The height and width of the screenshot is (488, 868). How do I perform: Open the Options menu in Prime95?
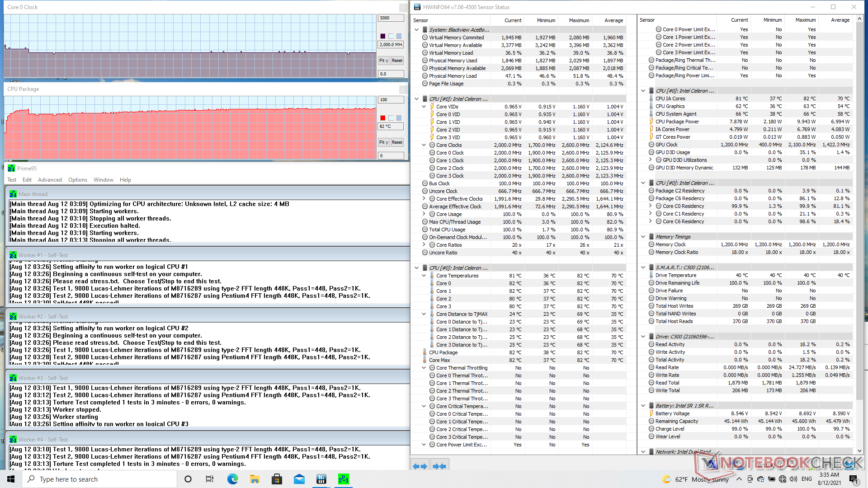pos(78,180)
